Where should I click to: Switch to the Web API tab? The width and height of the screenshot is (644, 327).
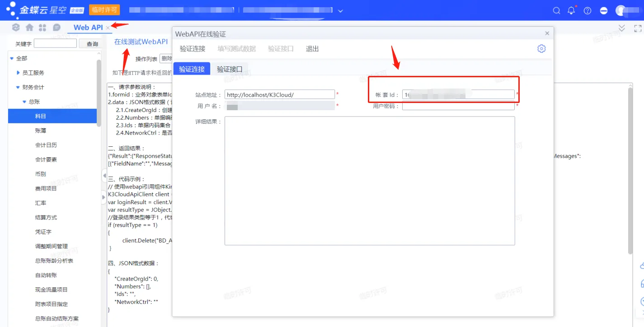point(88,28)
